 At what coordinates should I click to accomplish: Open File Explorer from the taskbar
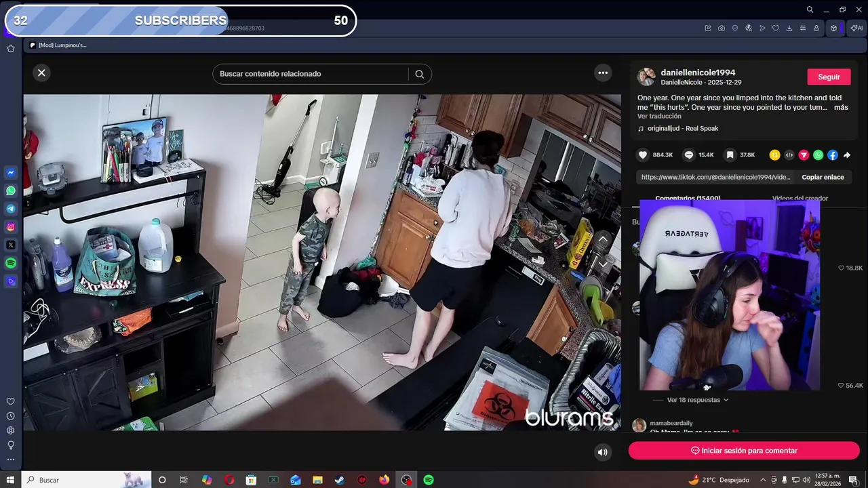[317, 480]
